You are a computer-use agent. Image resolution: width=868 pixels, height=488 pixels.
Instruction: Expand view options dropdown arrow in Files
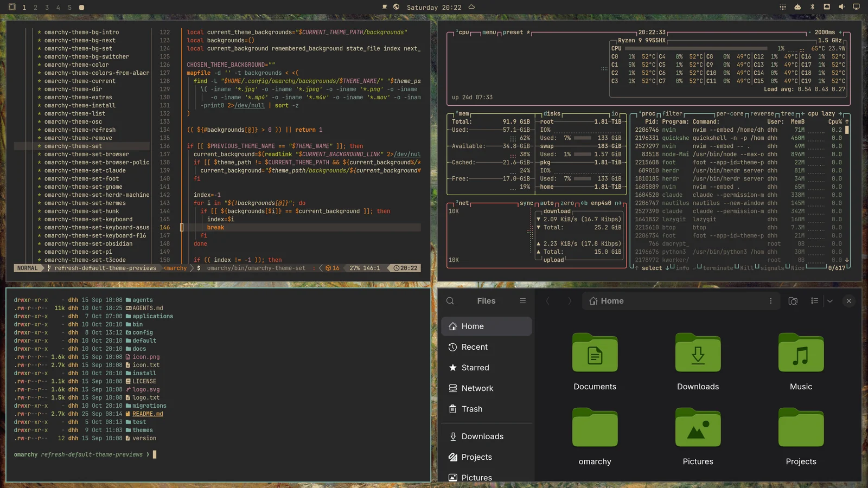(x=830, y=301)
